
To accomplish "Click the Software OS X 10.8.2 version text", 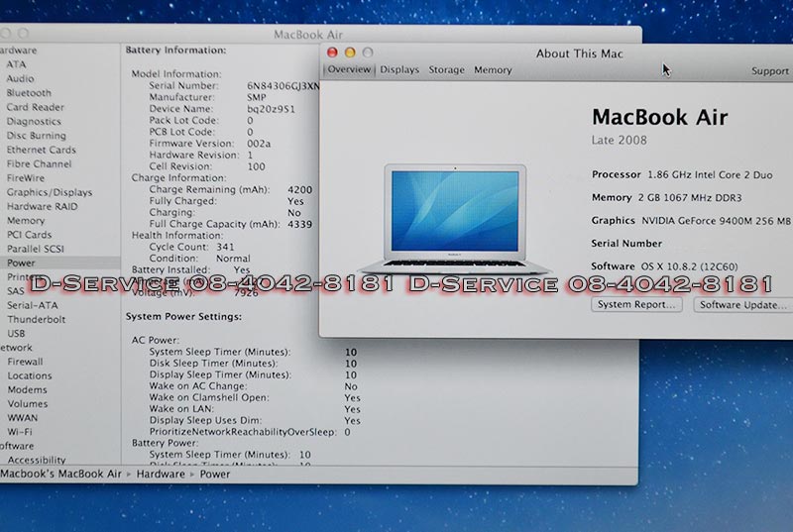I will (x=664, y=266).
